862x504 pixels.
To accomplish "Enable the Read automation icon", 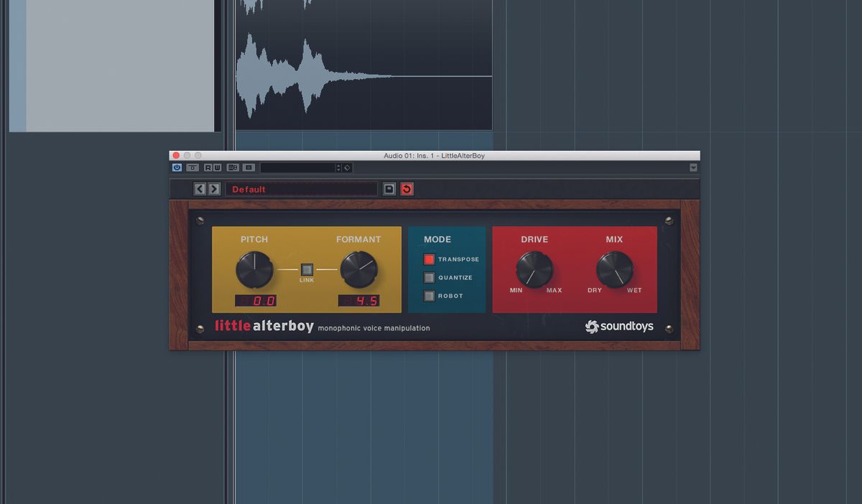I will pos(208,167).
